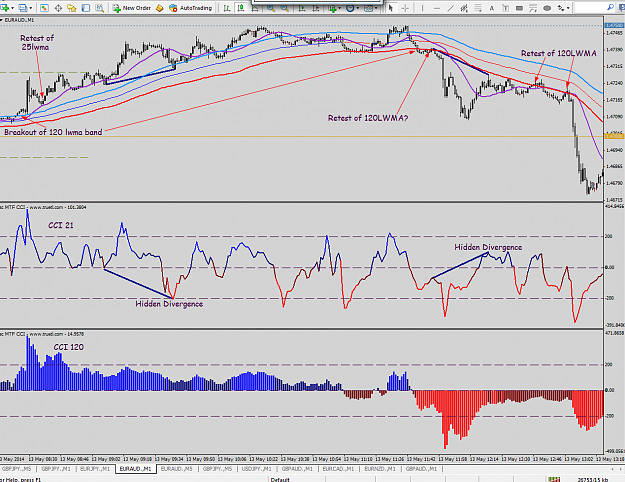Open the Profiles toolbar icon
625x482 pixels.
(23, 8)
